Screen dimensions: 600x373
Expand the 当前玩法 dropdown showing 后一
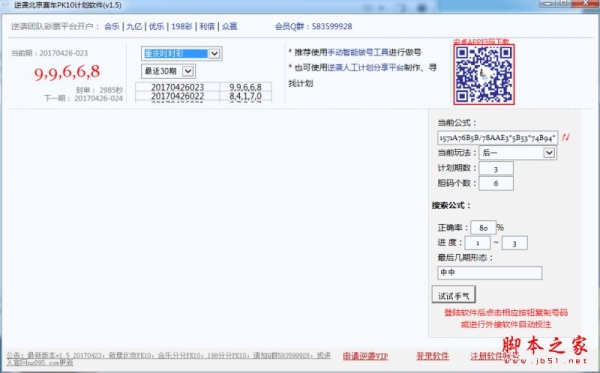click(549, 153)
